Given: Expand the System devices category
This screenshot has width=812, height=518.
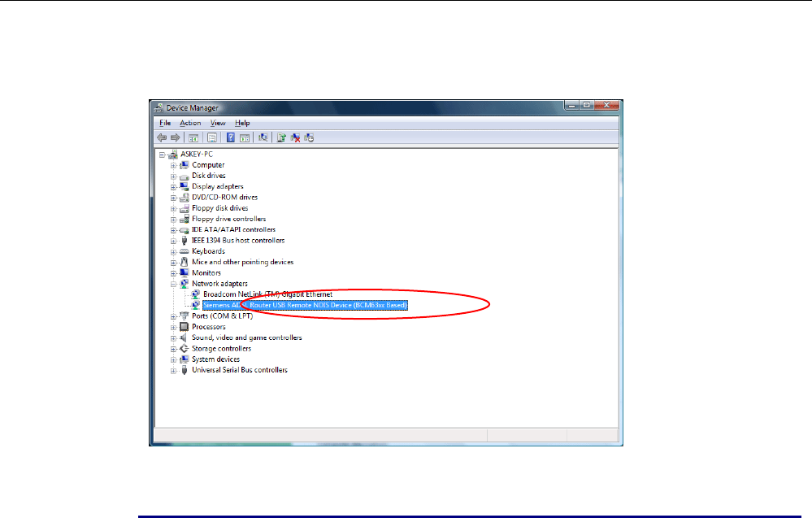Looking at the screenshot, I should pos(173,360).
